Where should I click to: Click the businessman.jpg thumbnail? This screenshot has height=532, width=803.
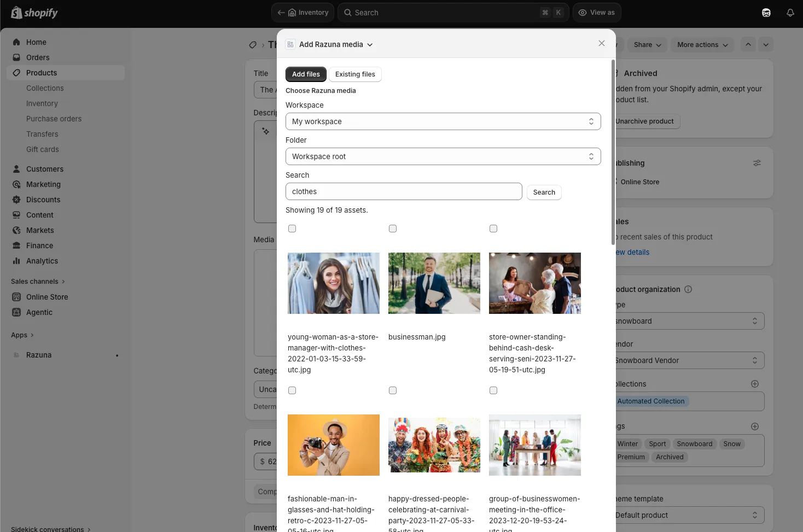pos(434,283)
